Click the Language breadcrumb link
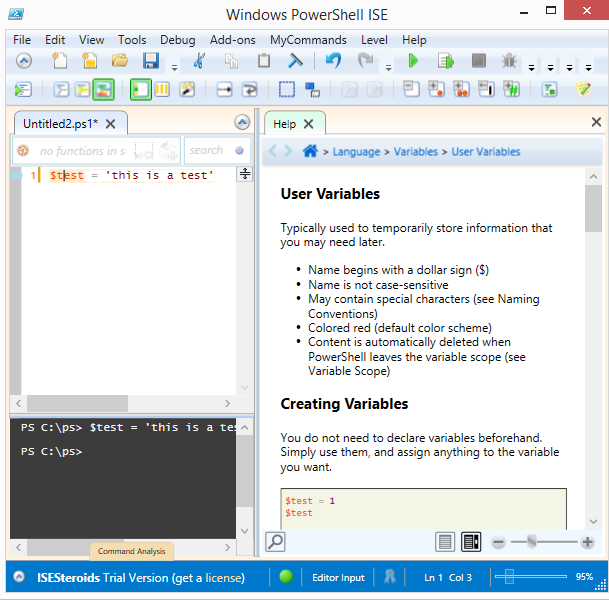The image size is (609, 600). pyautogui.click(x=356, y=152)
